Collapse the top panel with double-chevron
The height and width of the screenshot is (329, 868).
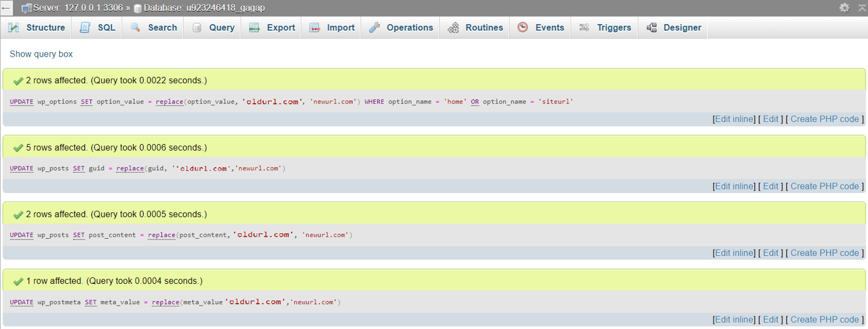861,8
